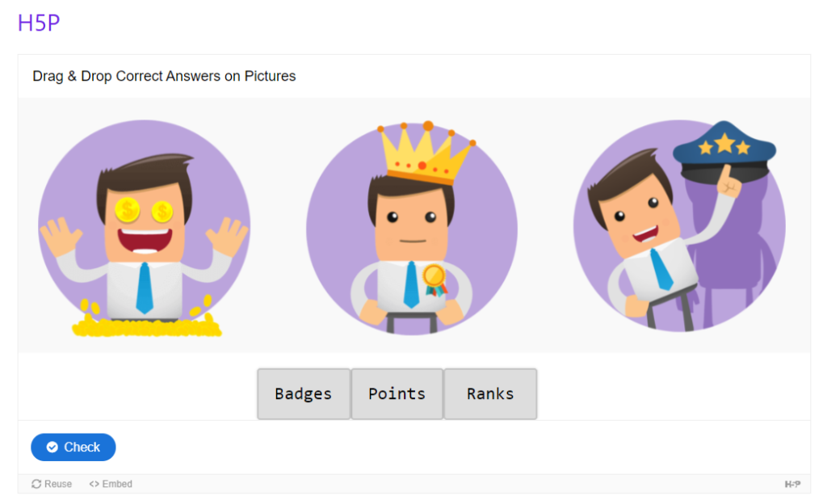Click the H5P logo in the footer corner
Image resolution: width=827 pixels, height=504 pixels.
792,484
